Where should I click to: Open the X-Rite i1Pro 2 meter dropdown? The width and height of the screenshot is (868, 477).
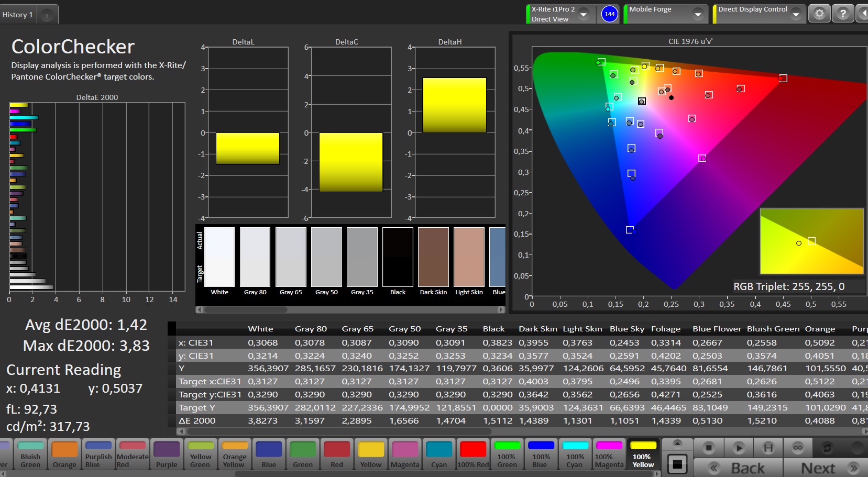click(583, 14)
